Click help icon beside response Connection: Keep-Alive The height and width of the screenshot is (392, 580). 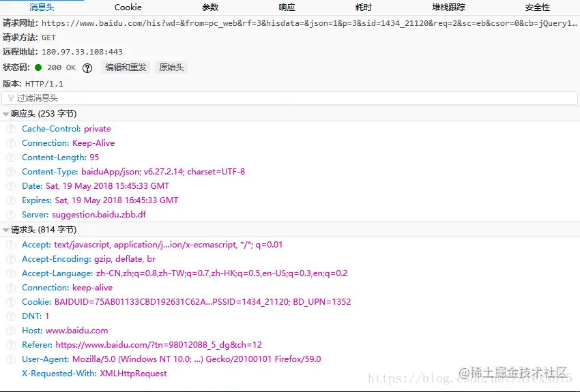coord(11,143)
